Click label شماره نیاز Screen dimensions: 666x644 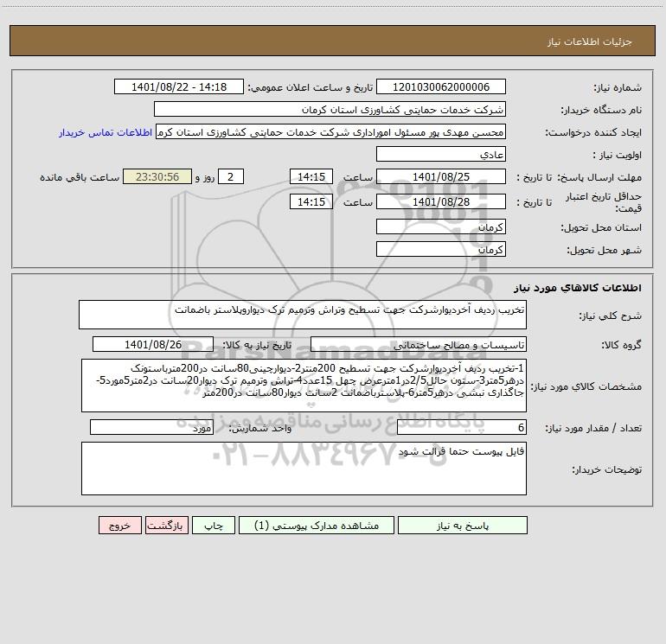pos(618,87)
